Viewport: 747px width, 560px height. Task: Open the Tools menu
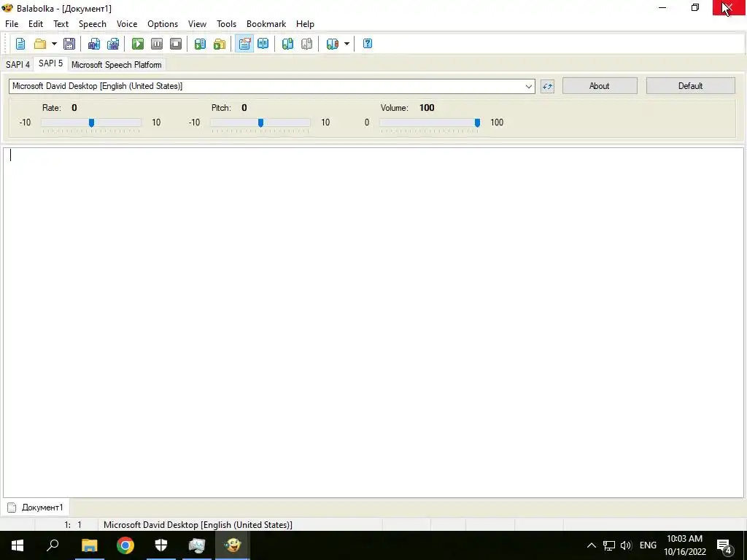tap(226, 24)
